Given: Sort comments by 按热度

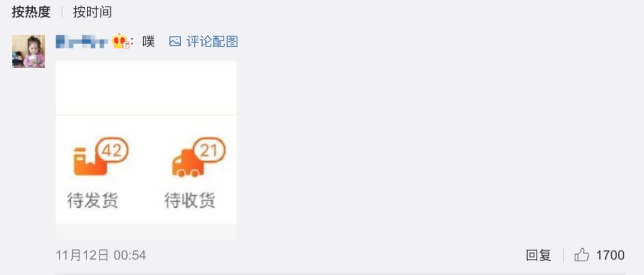Looking at the screenshot, I should tap(31, 12).
